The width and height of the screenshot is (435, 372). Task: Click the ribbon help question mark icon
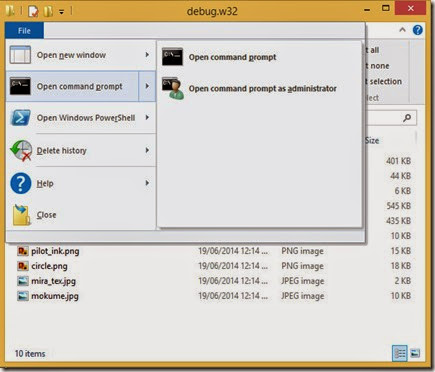[418, 30]
